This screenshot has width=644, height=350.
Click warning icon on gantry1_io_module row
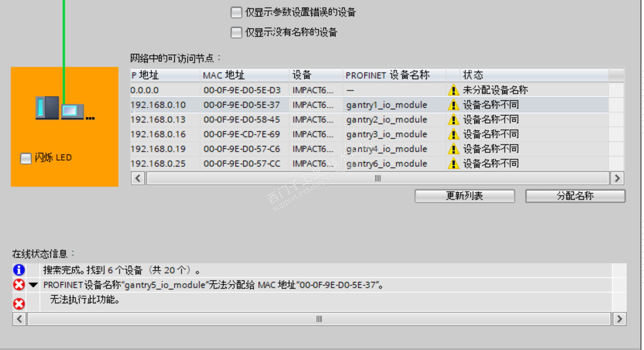(453, 105)
